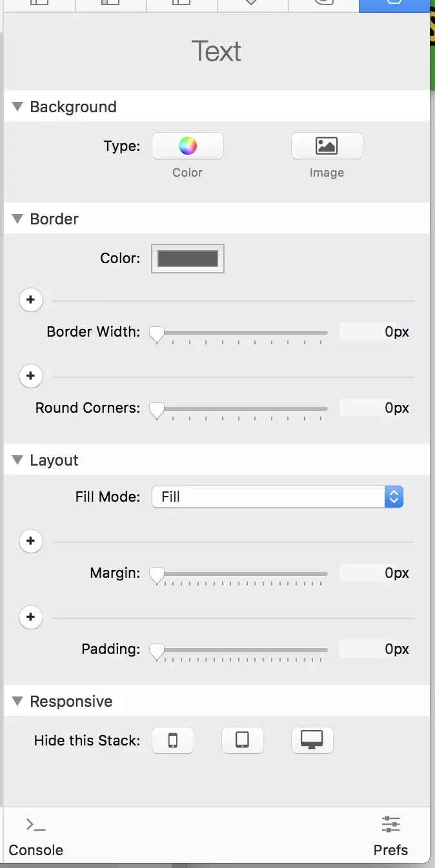Collapse the Responsive section
Viewport: 435px width, 868px height.
[17, 702]
